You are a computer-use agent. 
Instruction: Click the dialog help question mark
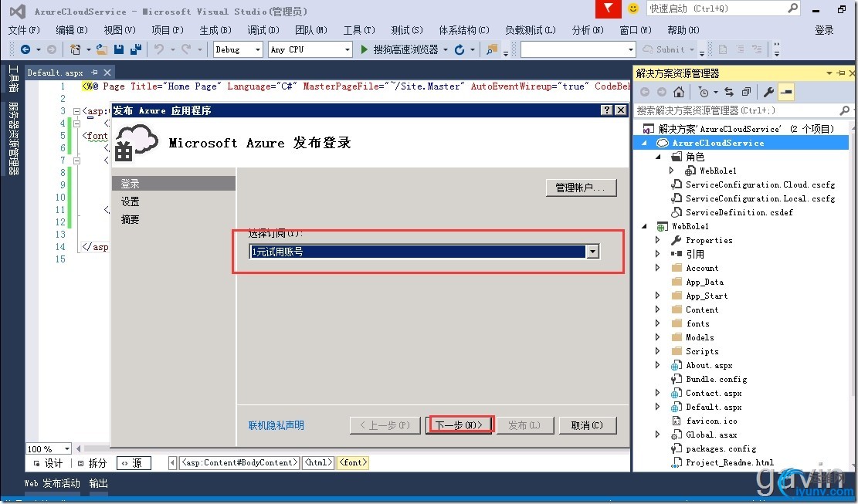(606, 110)
